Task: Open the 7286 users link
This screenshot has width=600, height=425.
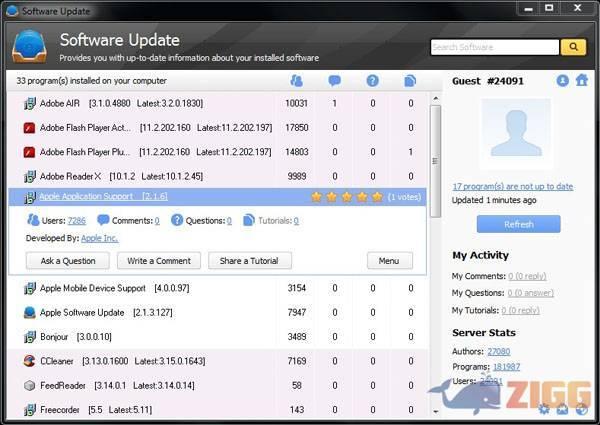Action: click(77, 221)
